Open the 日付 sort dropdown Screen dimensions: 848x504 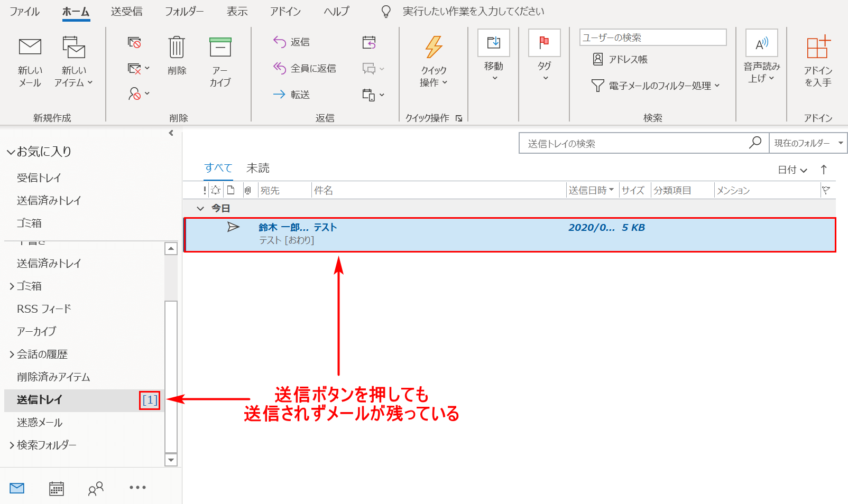[x=792, y=170]
